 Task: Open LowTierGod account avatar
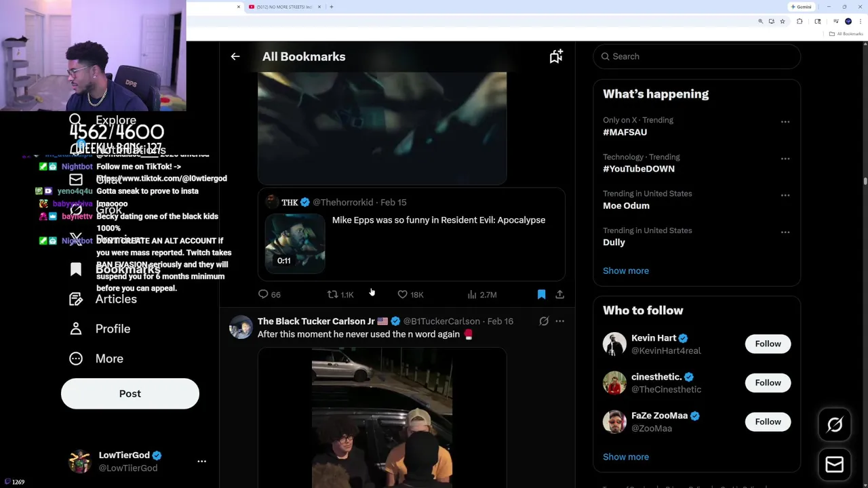(79, 462)
